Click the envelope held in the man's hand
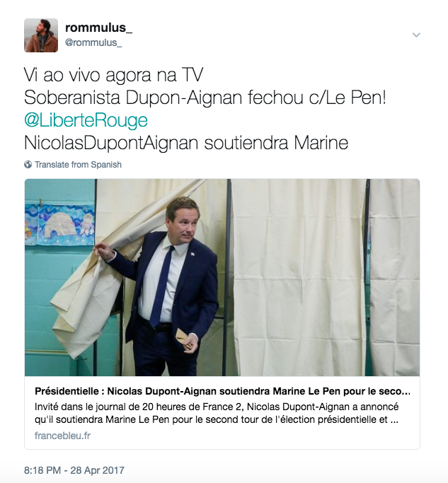The height and width of the screenshot is (483, 448). (x=184, y=338)
